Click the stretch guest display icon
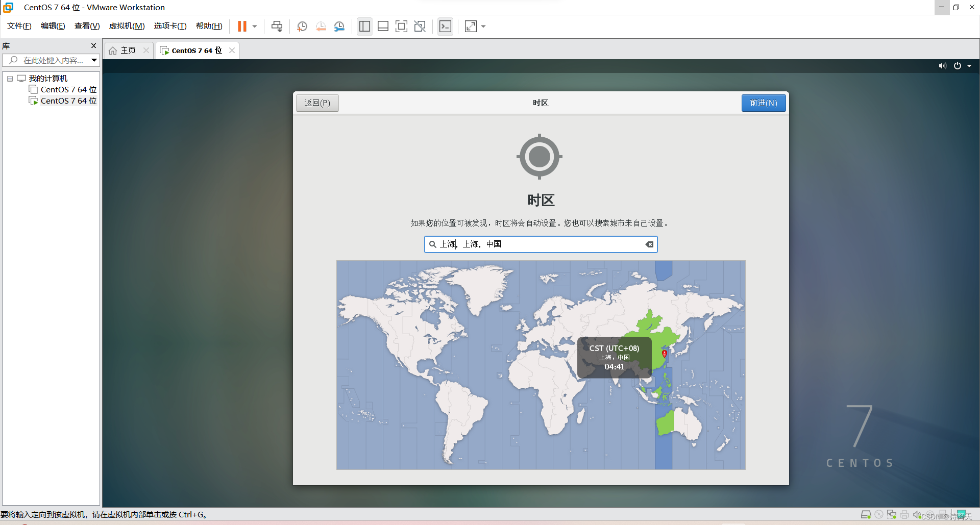Image resolution: width=980 pixels, height=525 pixels. pyautogui.click(x=471, y=26)
